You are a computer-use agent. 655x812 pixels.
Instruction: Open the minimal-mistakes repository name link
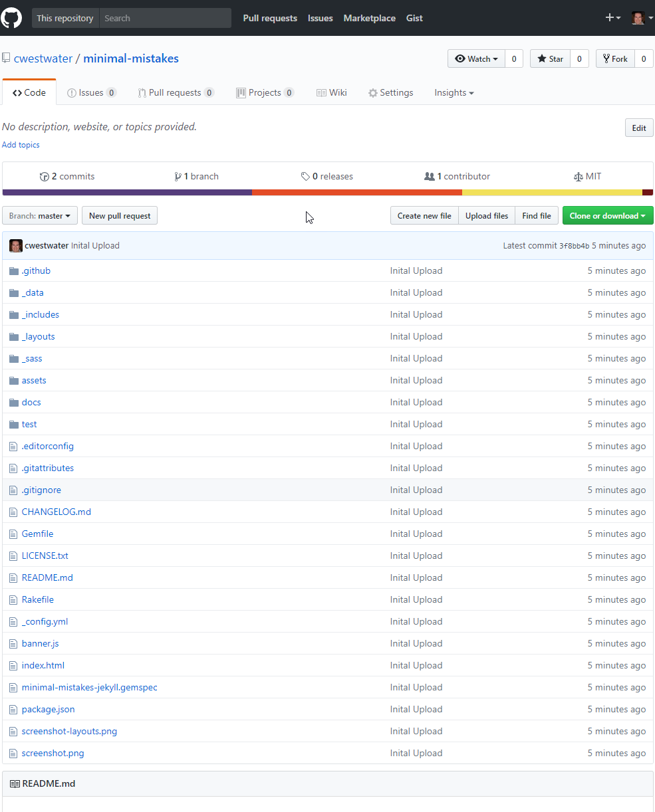coord(131,58)
